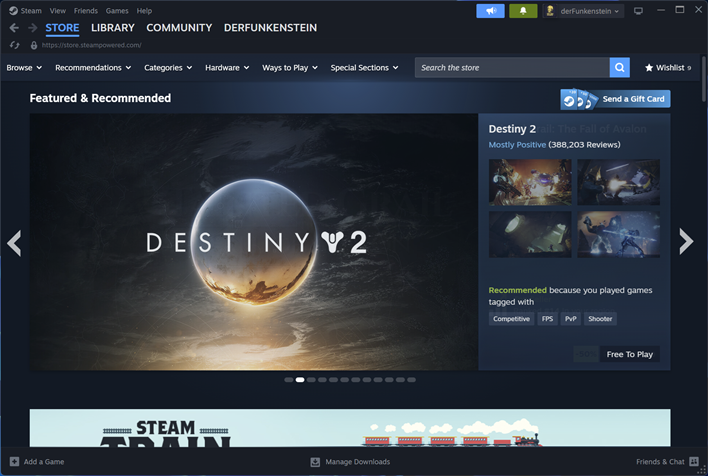This screenshot has width=708, height=476.
Task: Expand the Ways to Play dropdown
Action: tap(290, 68)
